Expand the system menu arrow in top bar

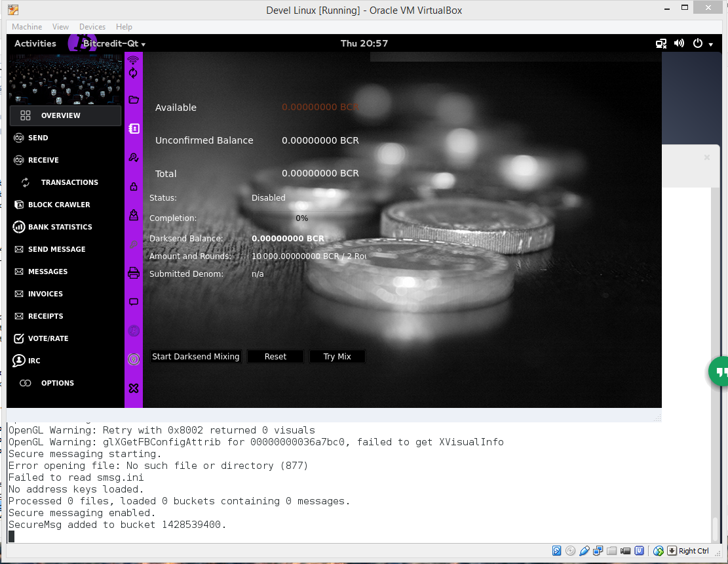[x=711, y=45]
